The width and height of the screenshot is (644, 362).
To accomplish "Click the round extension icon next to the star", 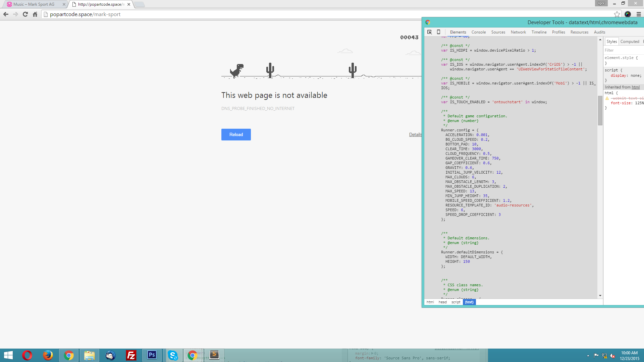I will pos(628,14).
